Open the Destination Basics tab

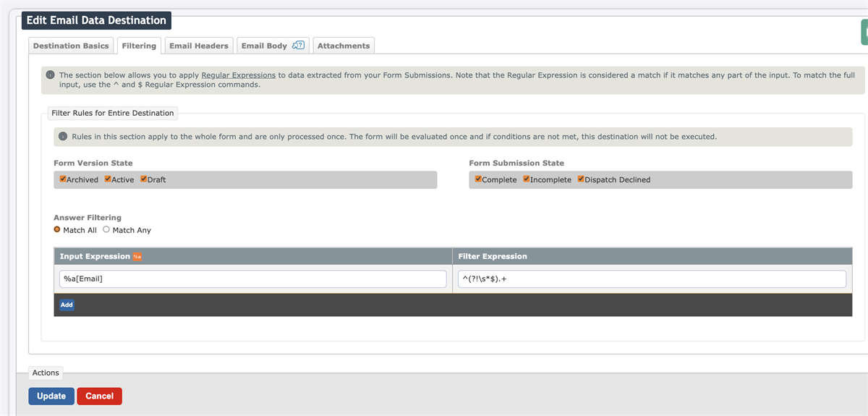coord(71,46)
